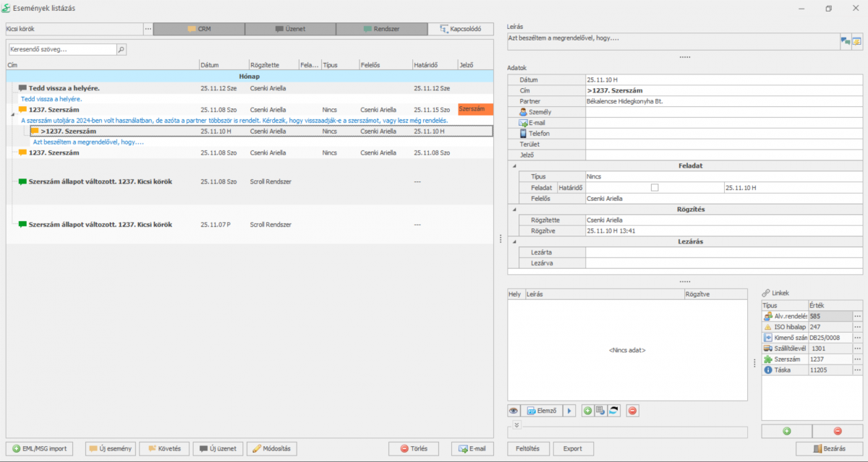Click green plus icon next to Elemző arrow
The height and width of the screenshot is (462, 868).
pos(587,411)
